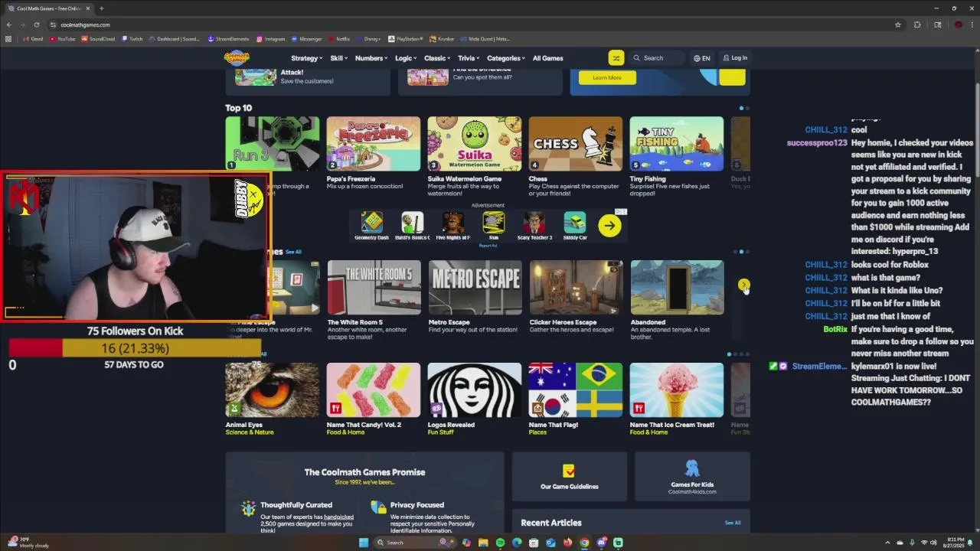Open the Run 3 game thumbnail

coord(272,143)
